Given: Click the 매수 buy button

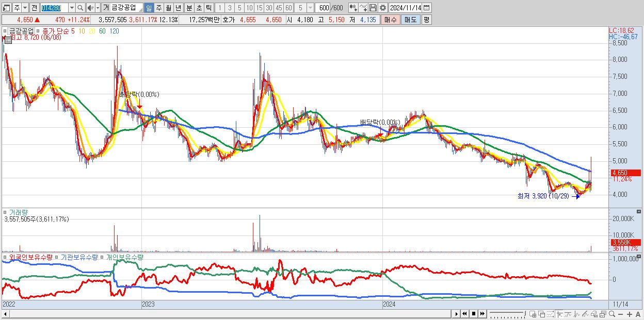Looking at the screenshot, I should pos(391,20).
